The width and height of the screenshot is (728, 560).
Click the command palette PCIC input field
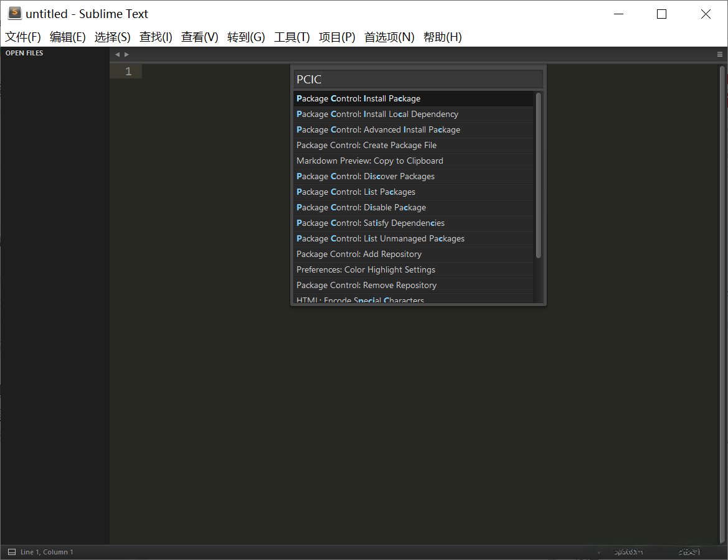coord(418,80)
